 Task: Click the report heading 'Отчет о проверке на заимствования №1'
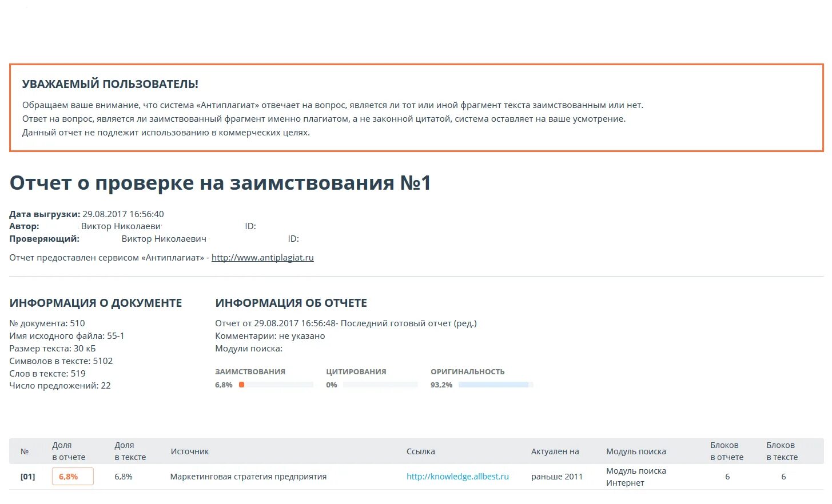click(220, 183)
